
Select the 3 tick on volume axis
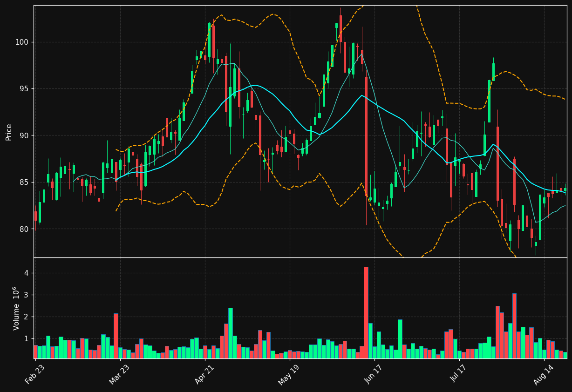tap(27, 295)
